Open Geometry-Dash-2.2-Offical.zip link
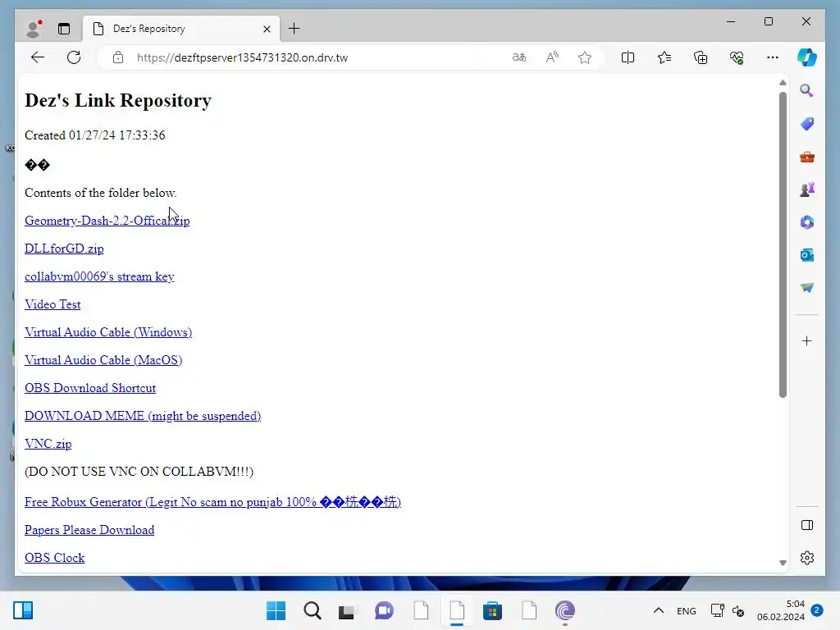 [107, 221]
